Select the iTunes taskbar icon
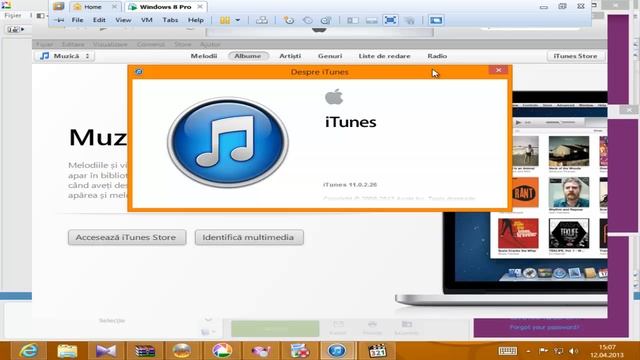 pos(337,351)
